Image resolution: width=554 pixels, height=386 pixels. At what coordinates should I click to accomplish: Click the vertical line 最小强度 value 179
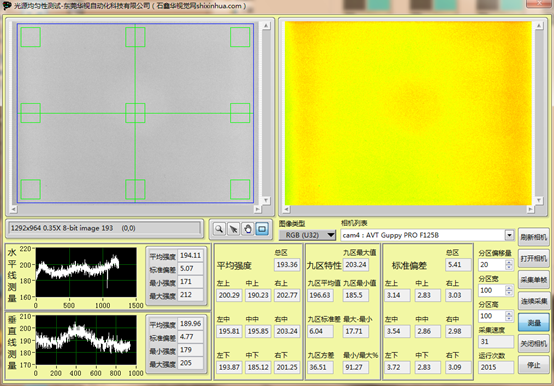coord(190,350)
